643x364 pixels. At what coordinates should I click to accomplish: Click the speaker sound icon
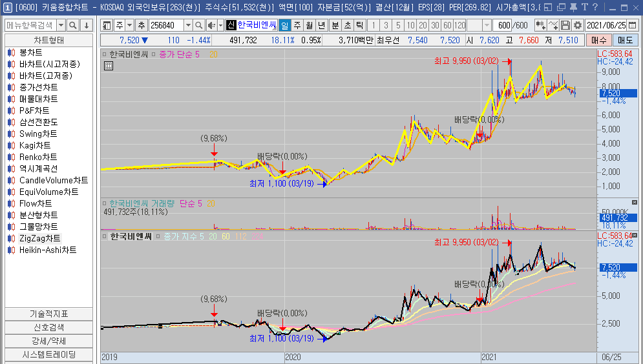click(x=211, y=25)
